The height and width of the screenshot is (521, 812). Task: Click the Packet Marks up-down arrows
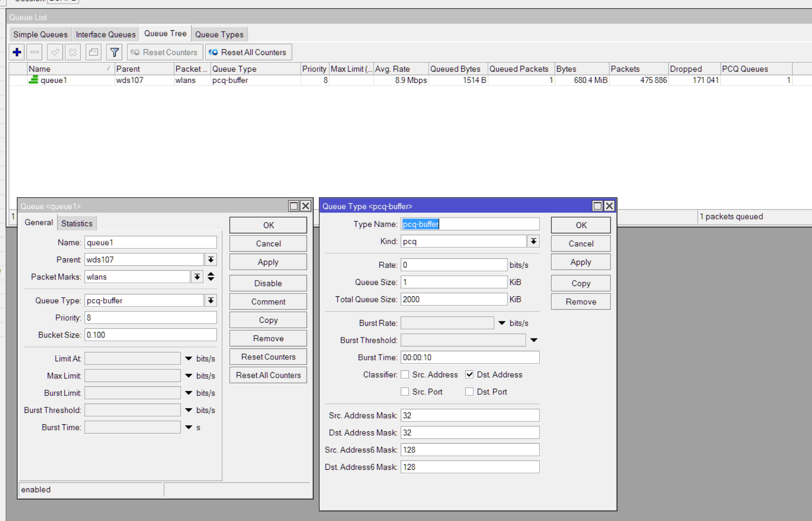click(211, 277)
